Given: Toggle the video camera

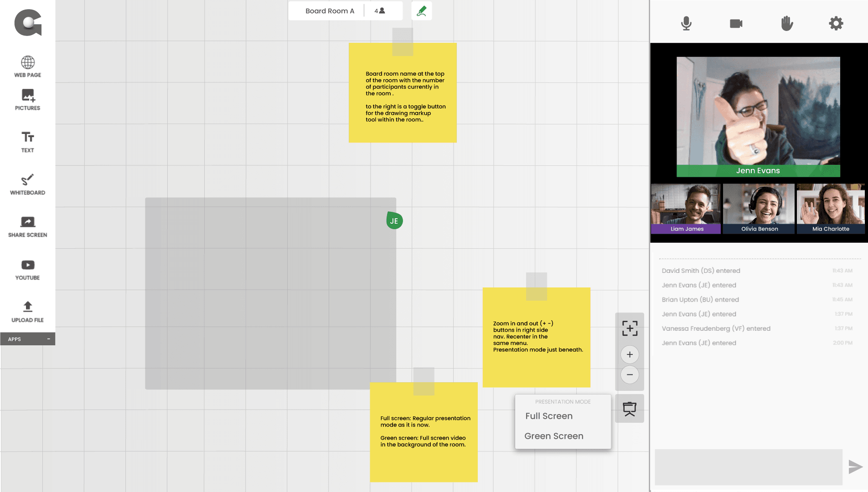Looking at the screenshot, I should (x=736, y=23).
